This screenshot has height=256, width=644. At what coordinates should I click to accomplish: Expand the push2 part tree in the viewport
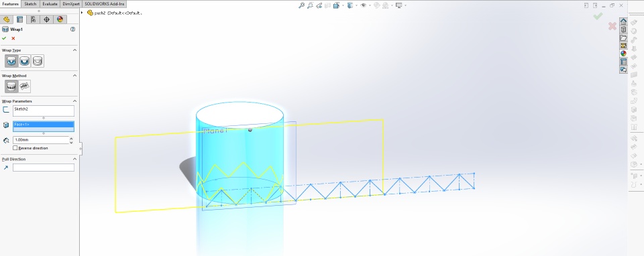[x=82, y=13]
